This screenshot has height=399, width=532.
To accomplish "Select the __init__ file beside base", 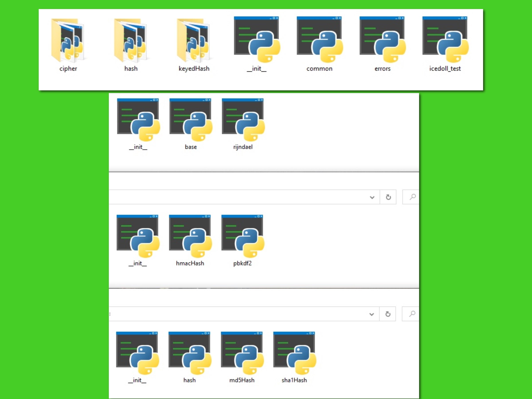I will (x=138, y=120).
